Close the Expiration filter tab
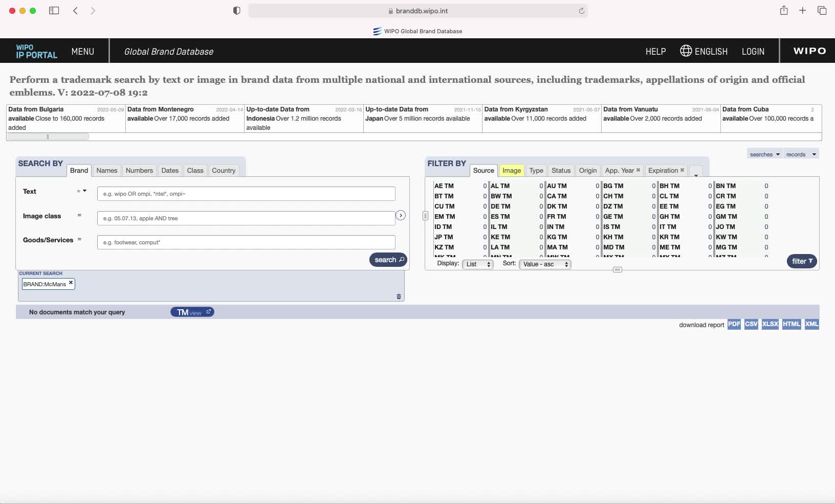This screenshot has width=835, height=504. pyautogui.click(x=682, y=170)
